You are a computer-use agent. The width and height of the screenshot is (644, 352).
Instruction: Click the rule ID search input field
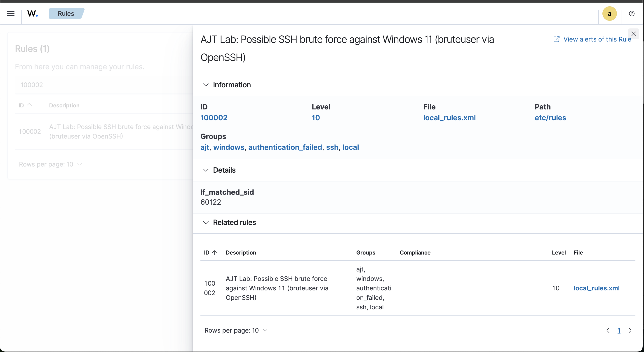coord(100,85)
